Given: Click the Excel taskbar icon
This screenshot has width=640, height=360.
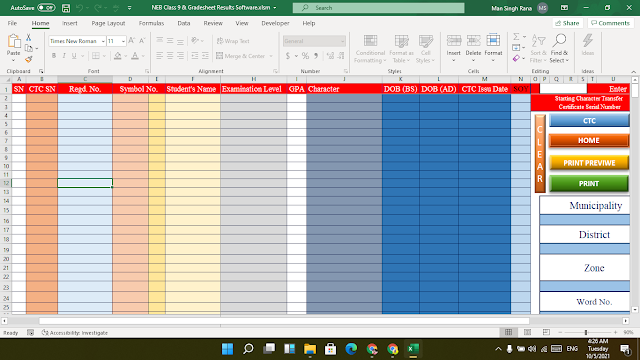Looking at the screenshot, I should pos(413,349).
